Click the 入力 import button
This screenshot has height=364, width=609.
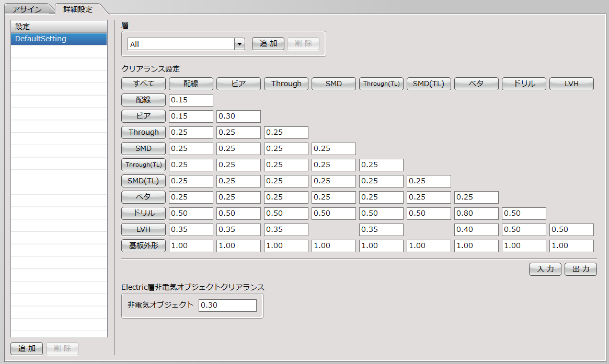pos(545,269)
